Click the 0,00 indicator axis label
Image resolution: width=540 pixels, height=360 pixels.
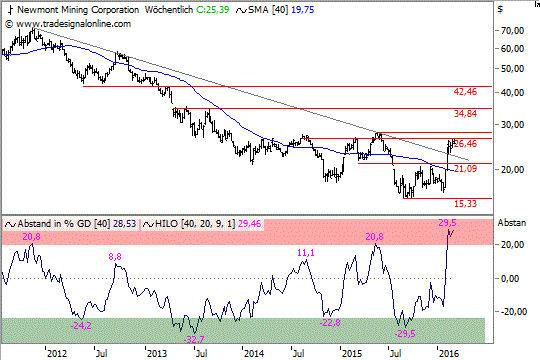point(510,278)
